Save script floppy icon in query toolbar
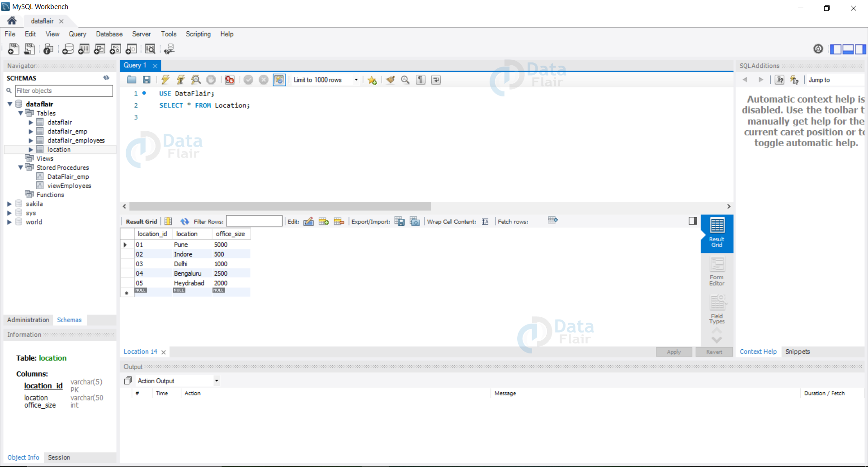The width and height of the screenshot is (868, 467). click(146, 80)
